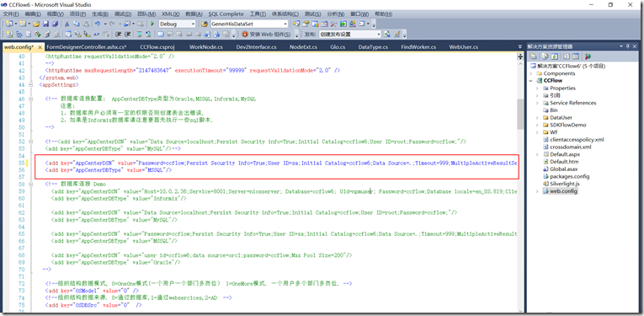Switch to FormDesignerController.ashx.cs tab
The width and height of the screenshot is (644, 316).
86,47
